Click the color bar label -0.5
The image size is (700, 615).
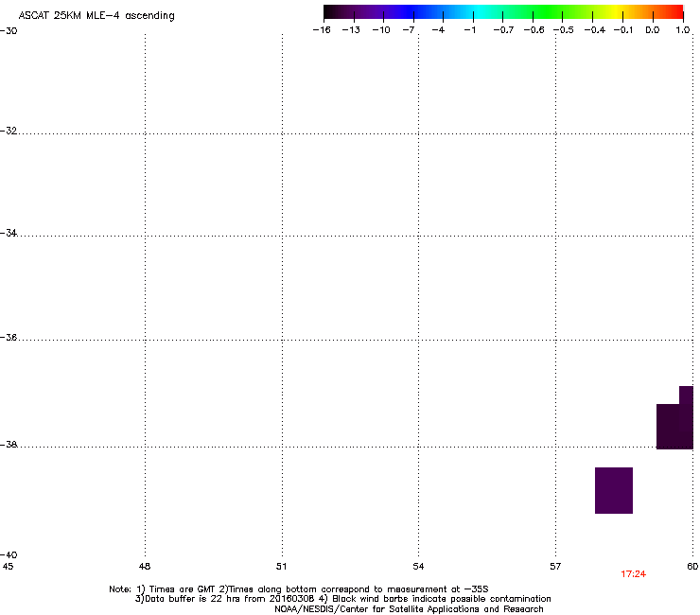coord(564,30)
